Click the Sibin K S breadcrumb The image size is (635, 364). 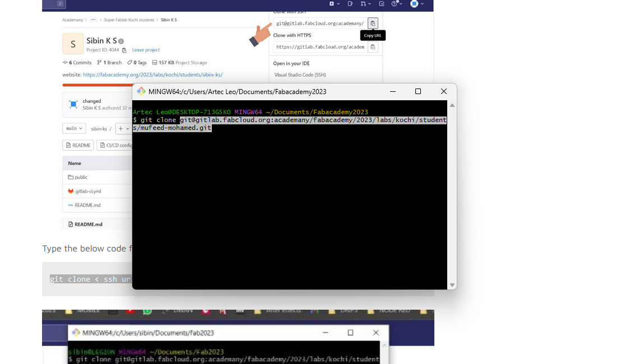pos(169,20)
